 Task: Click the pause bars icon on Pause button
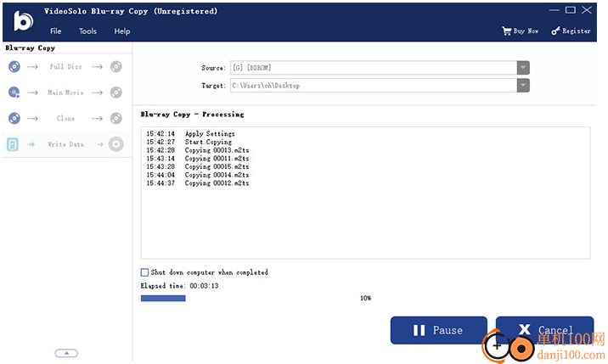pos(419,330)
